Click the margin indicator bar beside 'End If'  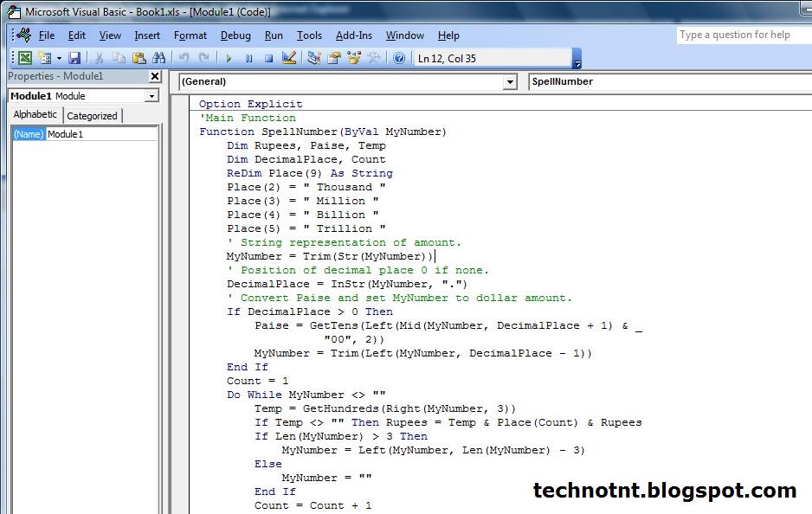tap(180, 367)
